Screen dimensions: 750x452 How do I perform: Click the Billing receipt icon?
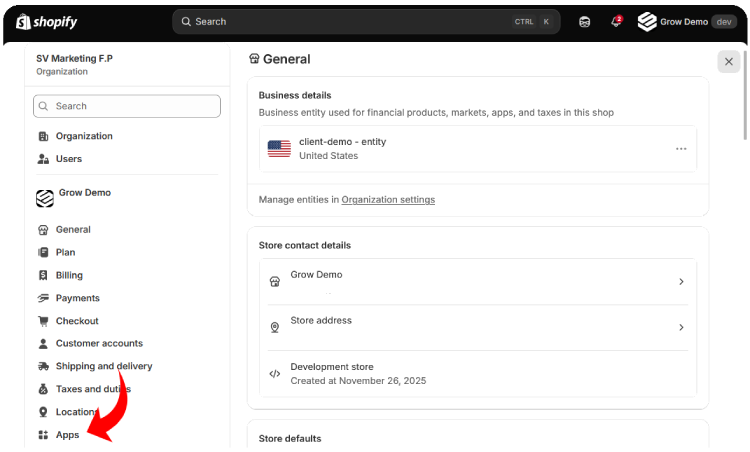click(x=43, y=276)
